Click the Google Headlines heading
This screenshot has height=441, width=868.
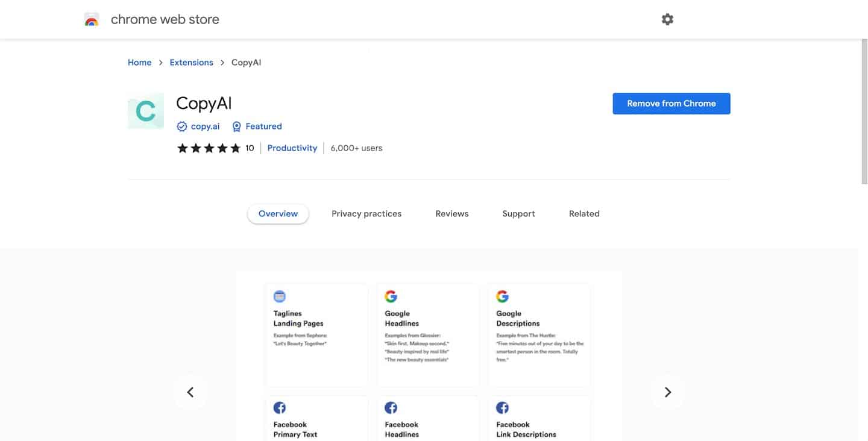pos(403,319)
